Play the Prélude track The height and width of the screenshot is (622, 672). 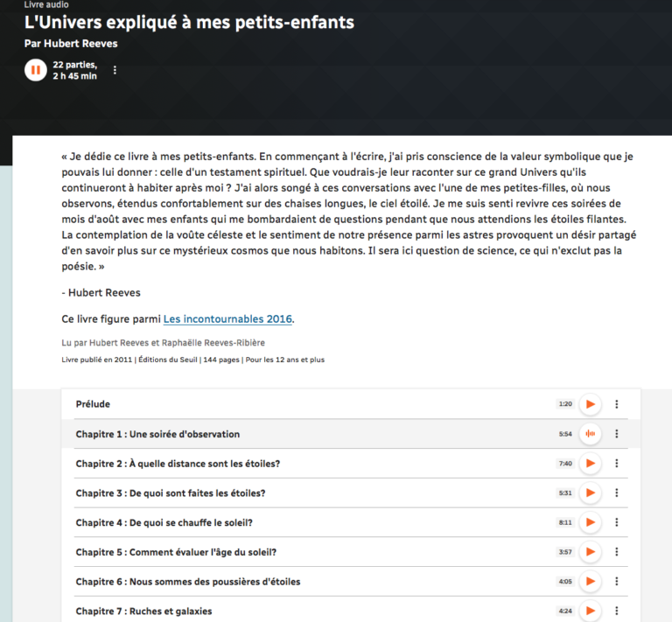[591, 404]
